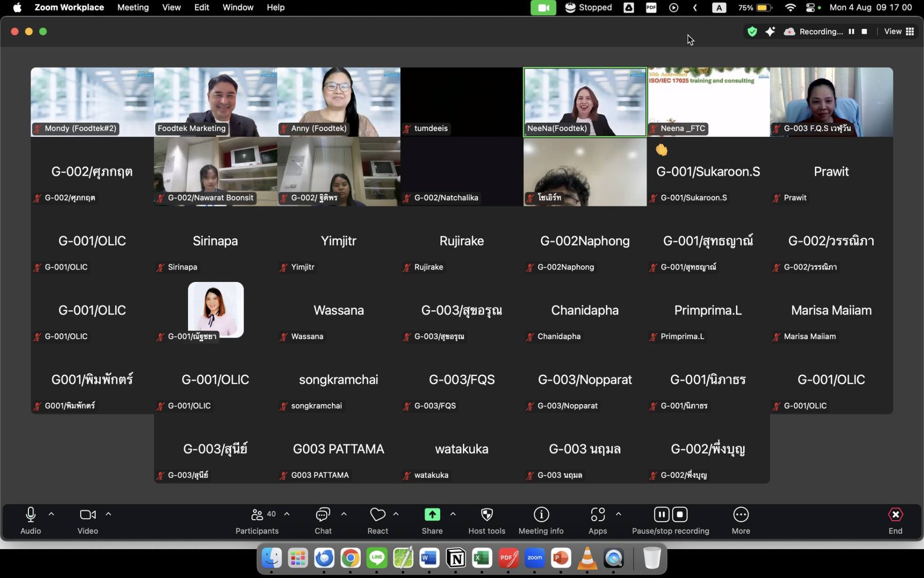Pause recording in bottom toolbar
The image size is (924, 578).
[x=662, y=514]
